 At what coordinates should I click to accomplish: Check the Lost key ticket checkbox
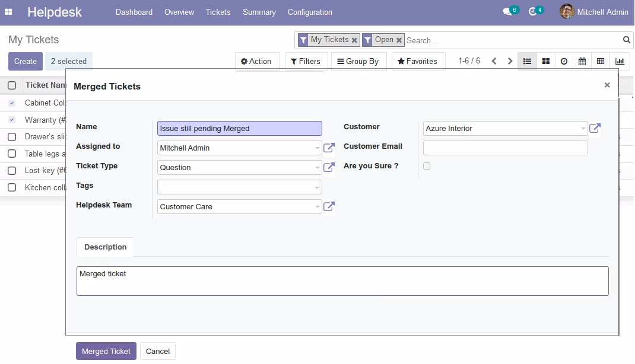(x=12, y=171)
